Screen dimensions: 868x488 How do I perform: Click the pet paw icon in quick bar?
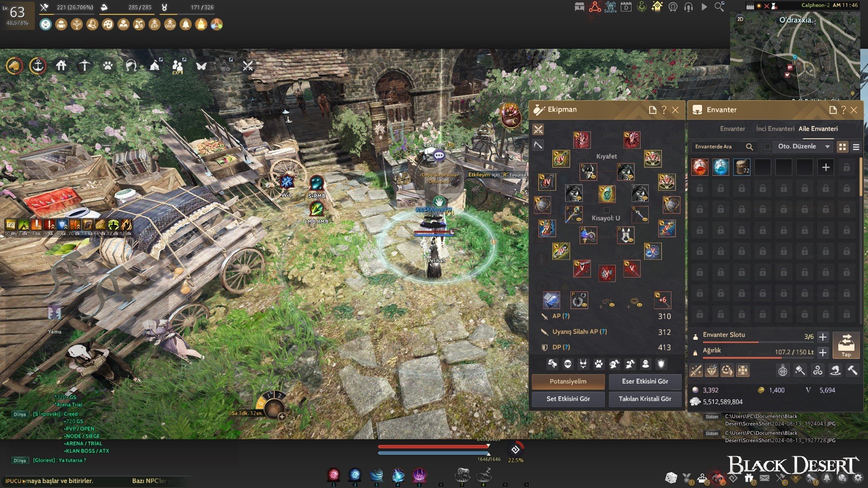coord(108,66)
